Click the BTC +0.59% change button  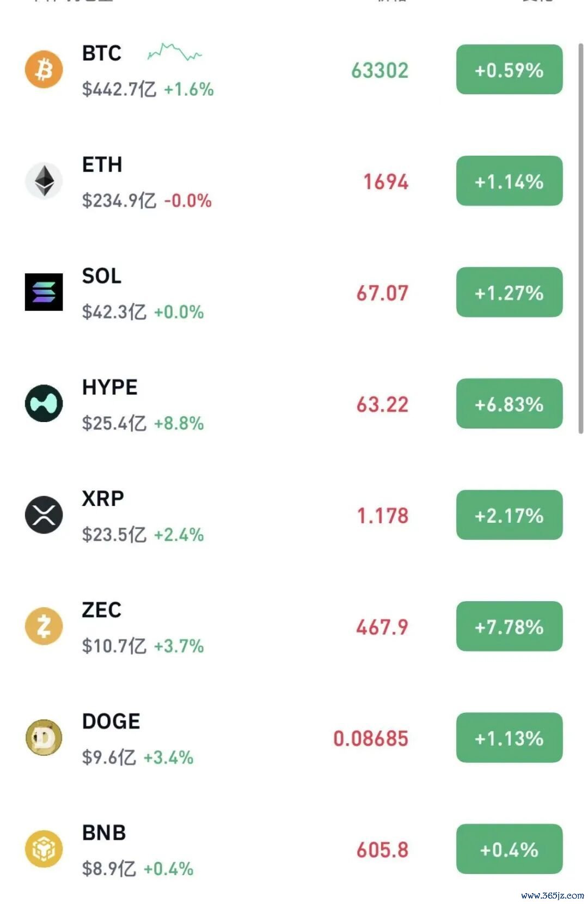[509, 70]
